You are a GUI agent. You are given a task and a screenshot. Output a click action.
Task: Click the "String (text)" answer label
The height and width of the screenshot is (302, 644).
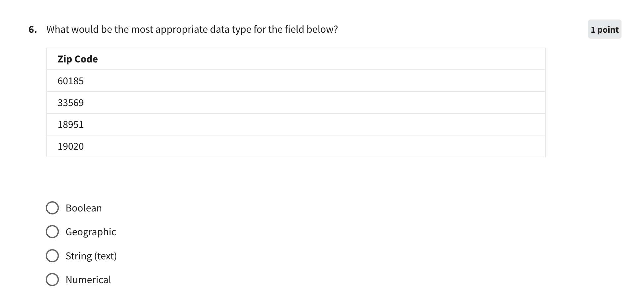(91, 256)
